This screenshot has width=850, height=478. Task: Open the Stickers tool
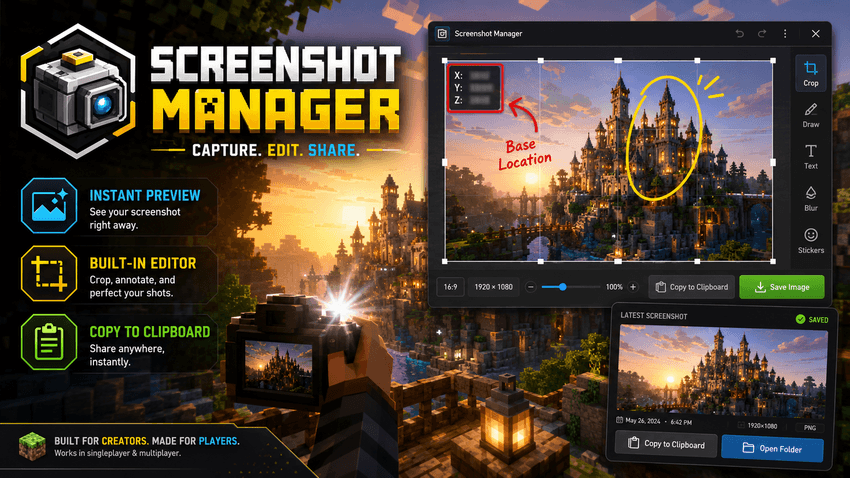(810, 241)
